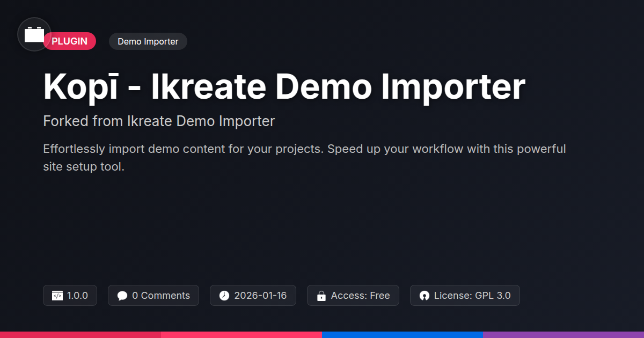Open the 0 Comments badge
Image resolution: width=644 pixels, height=338 pixels.
pyautogui.click(x=153, y=296)
